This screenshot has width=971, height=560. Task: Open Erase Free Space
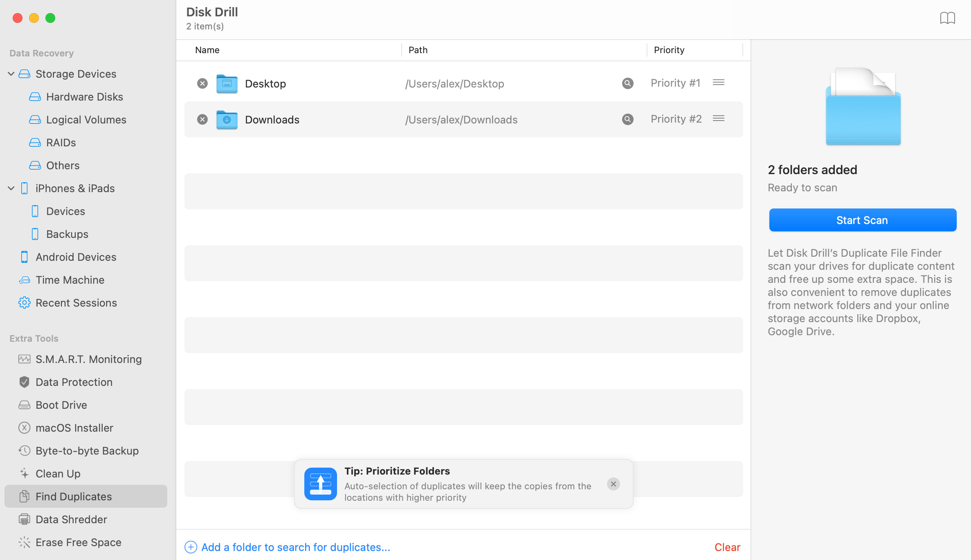pos(78,542)
